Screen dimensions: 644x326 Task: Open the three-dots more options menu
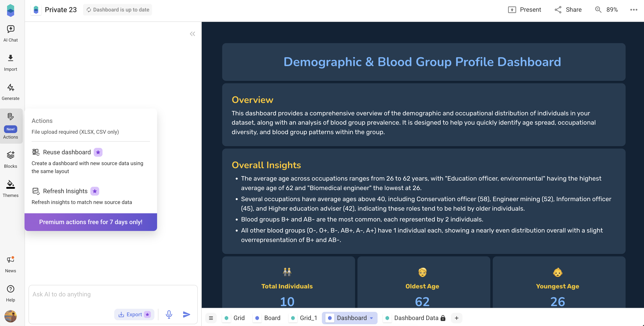click(x=633, y=10)
